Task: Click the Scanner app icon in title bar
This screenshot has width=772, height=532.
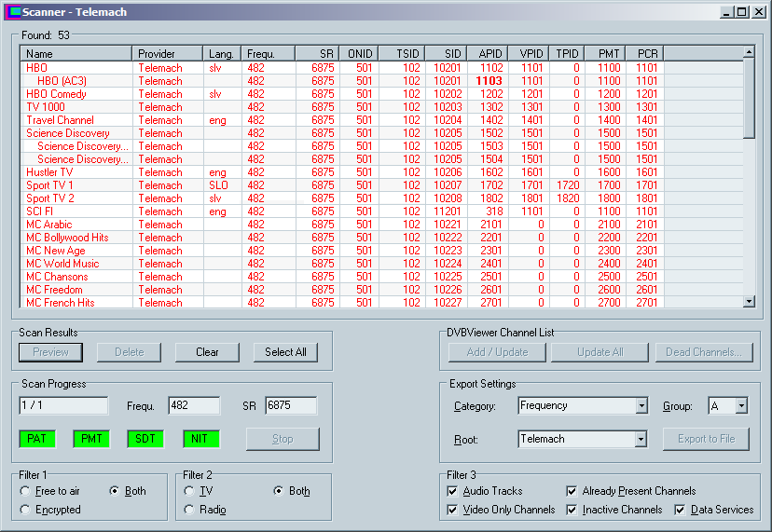Action: pyautogui.click(x=14, y=12)
